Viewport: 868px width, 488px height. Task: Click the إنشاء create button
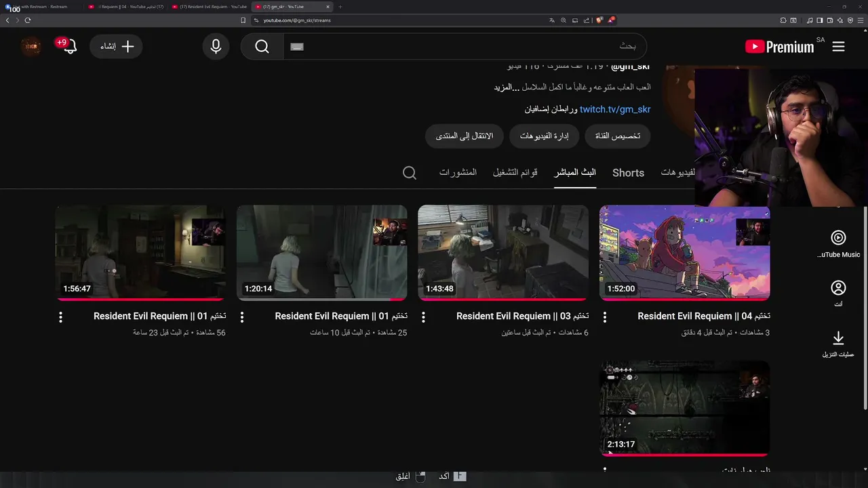pyautogui.click(x=116, y=46)
